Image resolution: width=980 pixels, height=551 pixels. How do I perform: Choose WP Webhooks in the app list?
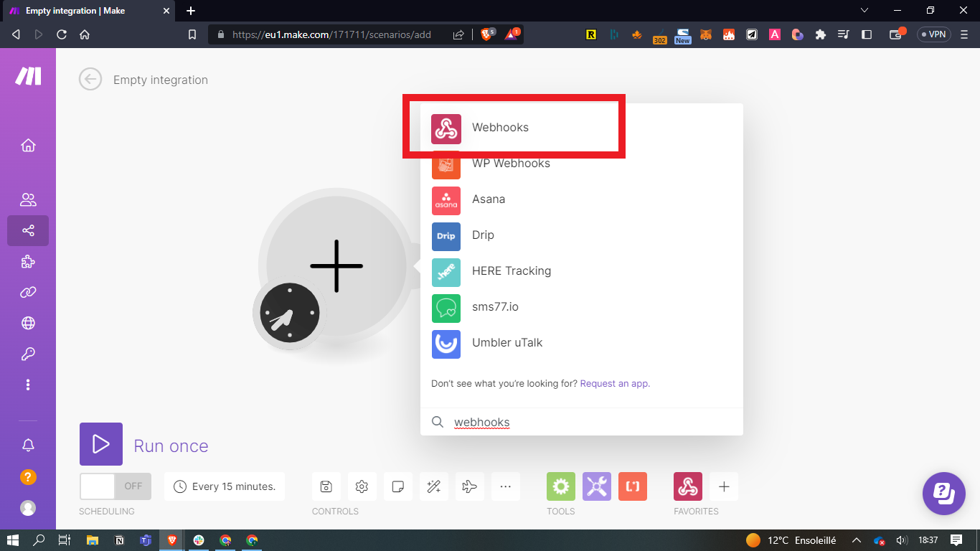point(581,164)
